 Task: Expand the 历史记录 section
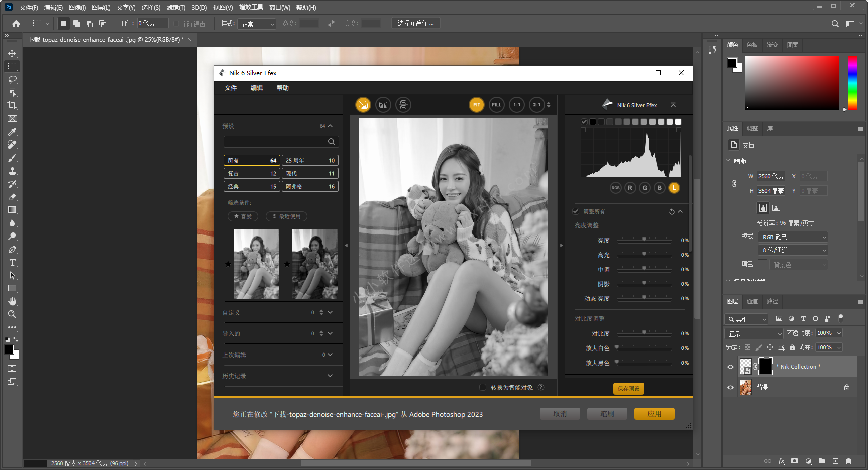(x=330, y=376)
